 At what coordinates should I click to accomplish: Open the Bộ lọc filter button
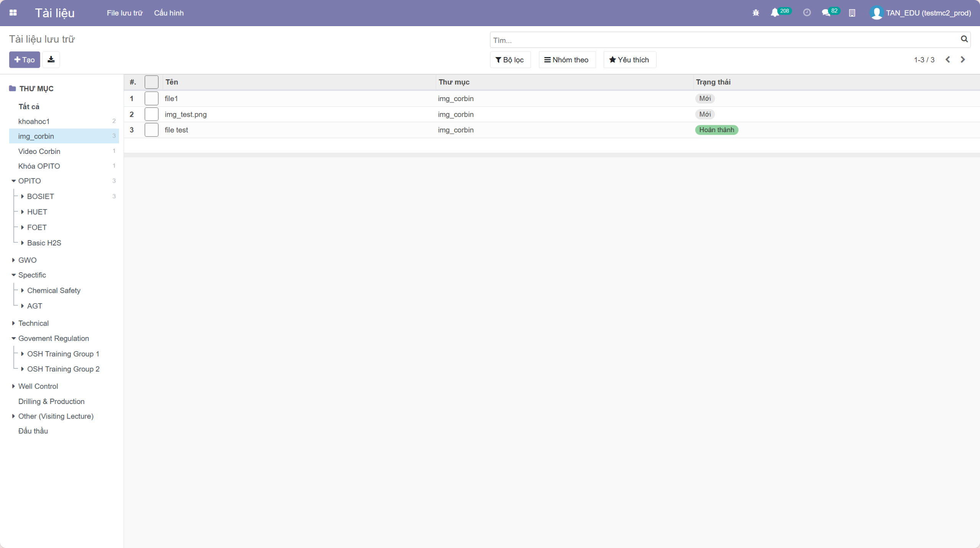click(510, 60)
